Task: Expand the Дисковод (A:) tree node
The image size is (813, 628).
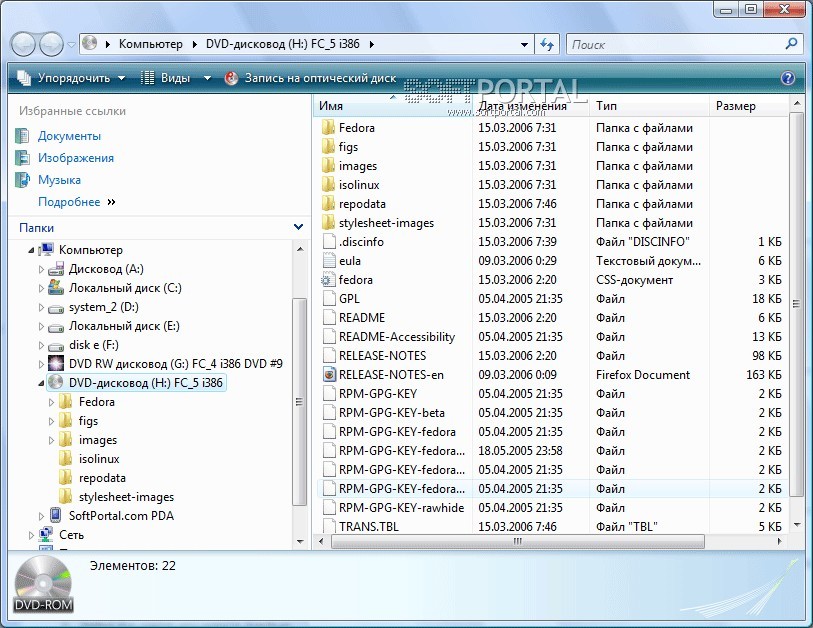Action: point(41,269)
